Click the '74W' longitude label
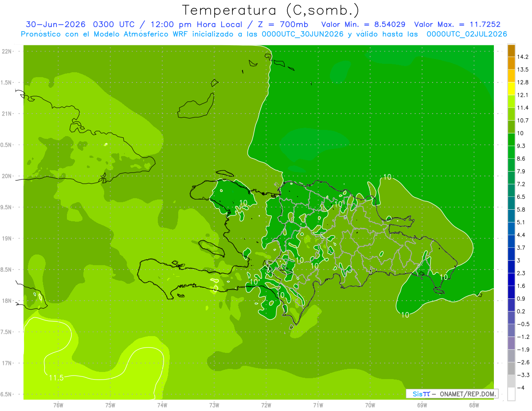This screenshot has height=411, width=532. (162, 405)
